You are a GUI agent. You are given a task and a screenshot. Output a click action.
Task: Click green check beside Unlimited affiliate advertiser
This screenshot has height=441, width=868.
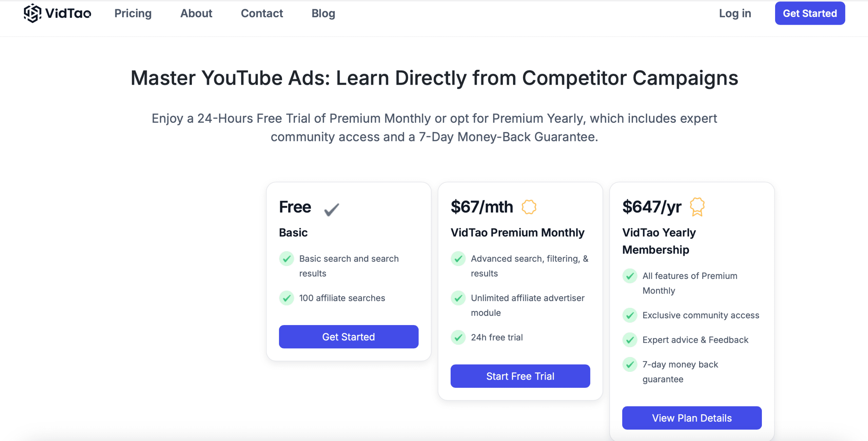(x=458, y=298)
